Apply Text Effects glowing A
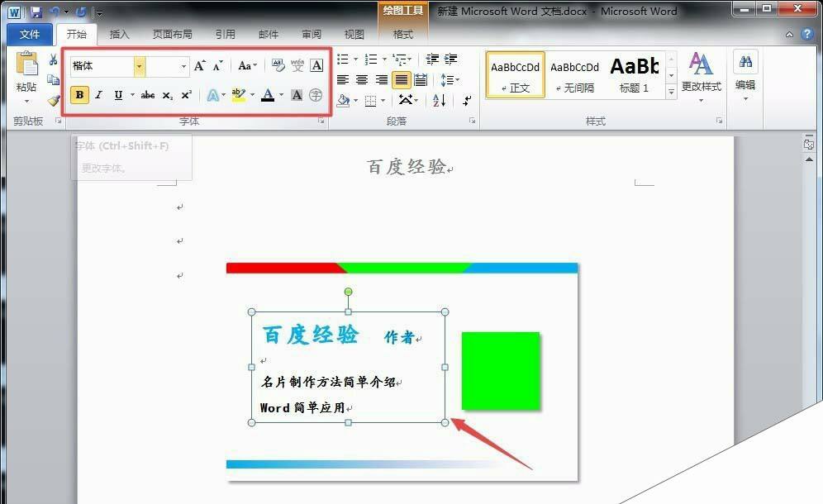This screenshot has width=823, height=504. point(212,95)
